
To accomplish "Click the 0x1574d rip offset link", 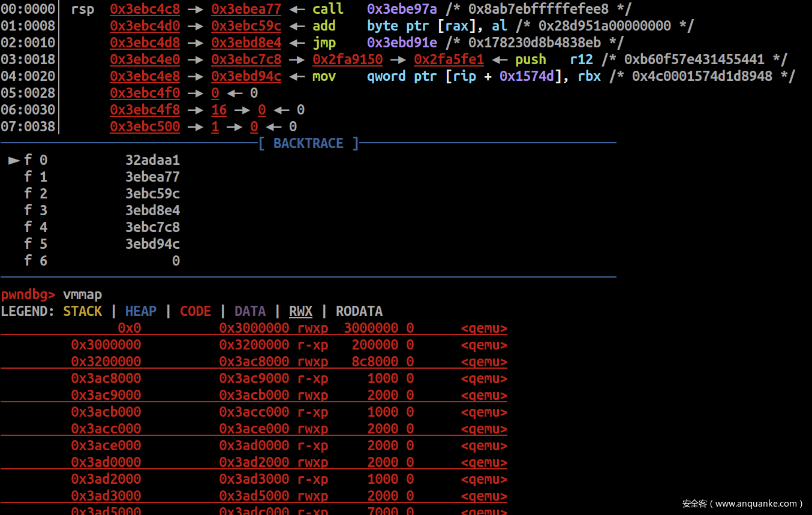I will coord(527,76).
